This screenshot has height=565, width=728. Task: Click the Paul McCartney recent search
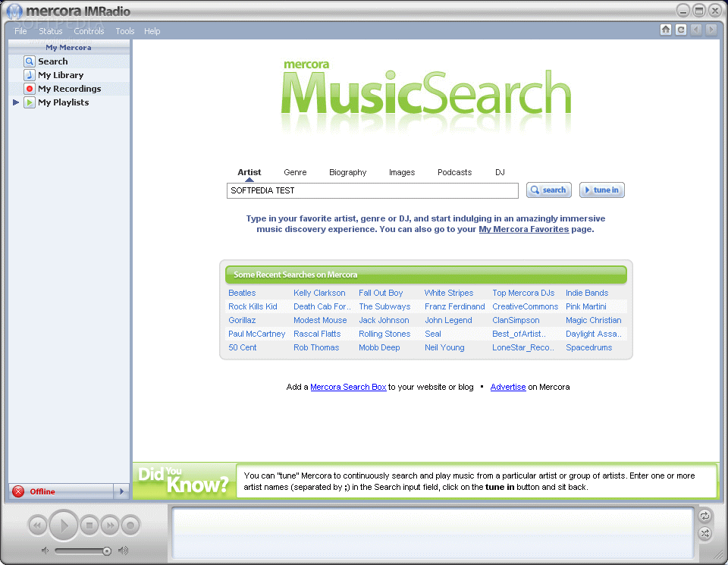click(x=257, y=334)
